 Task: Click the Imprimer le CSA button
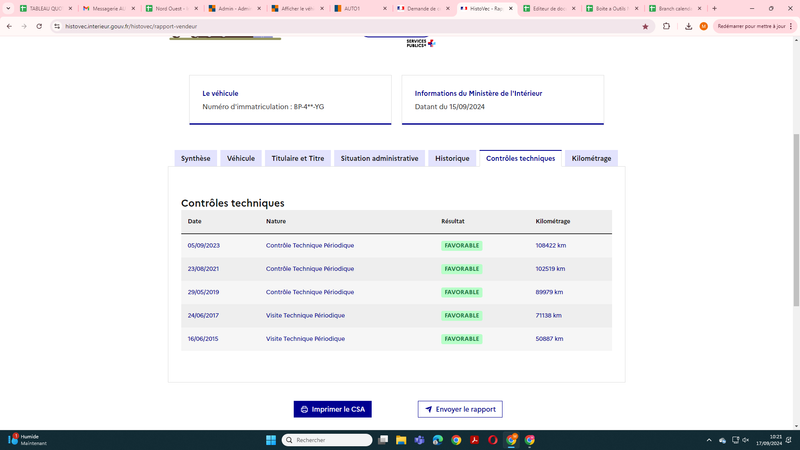(333, 409)
